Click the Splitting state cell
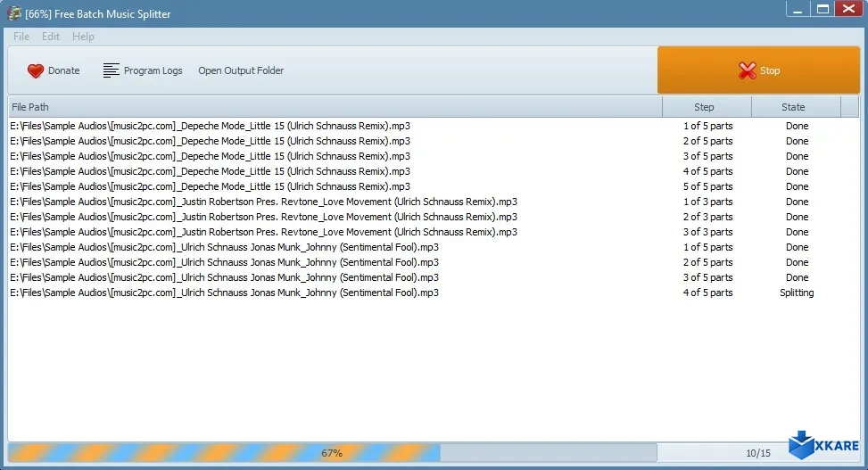Screen dimensions: 868x470 [797, 293]
